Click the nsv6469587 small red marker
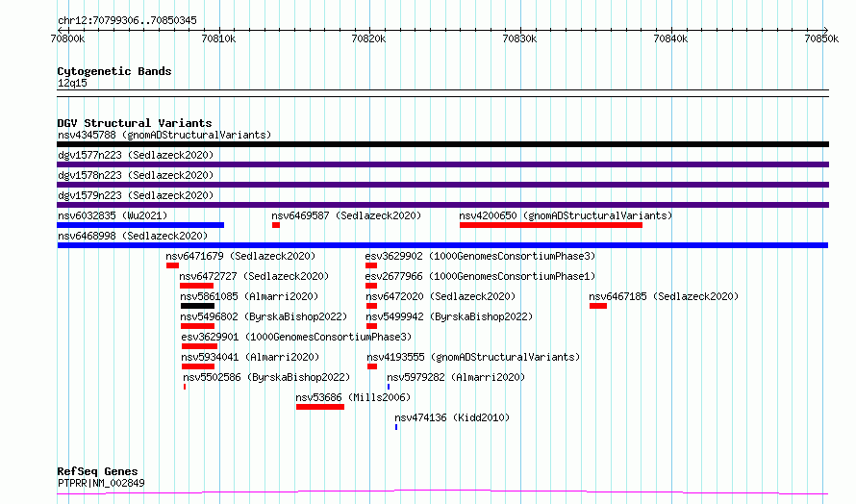This screenshot has height=504, width=856. 276,225
